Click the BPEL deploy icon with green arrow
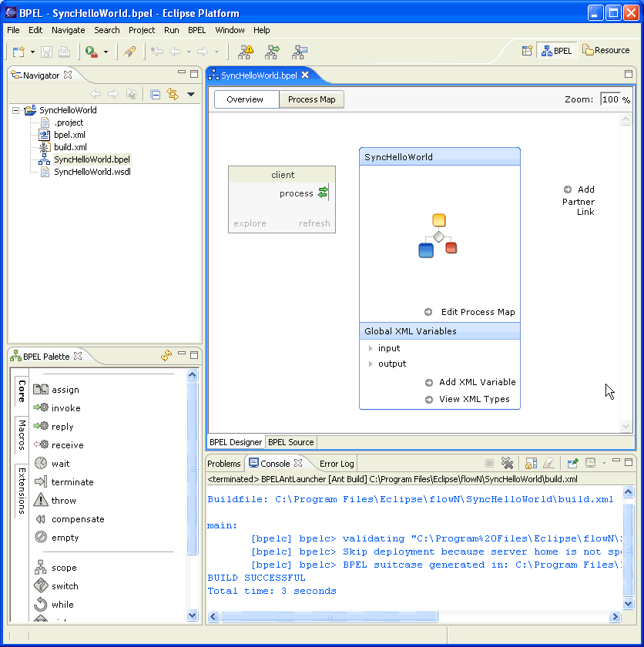 click(273, 52)
